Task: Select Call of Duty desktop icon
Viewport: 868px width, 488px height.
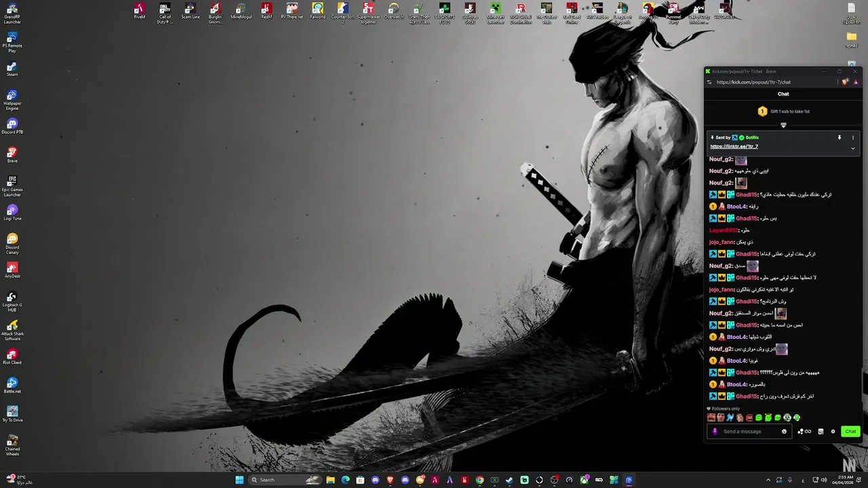Action: tap(165, 14)
